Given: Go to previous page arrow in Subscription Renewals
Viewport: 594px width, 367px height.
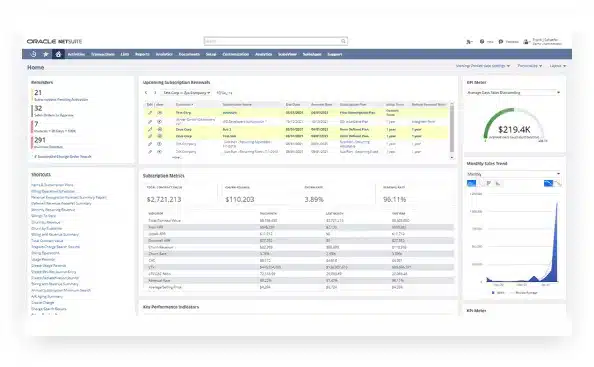Looking at the screenshot, I should pyautogui.click(x=146, y=92).
